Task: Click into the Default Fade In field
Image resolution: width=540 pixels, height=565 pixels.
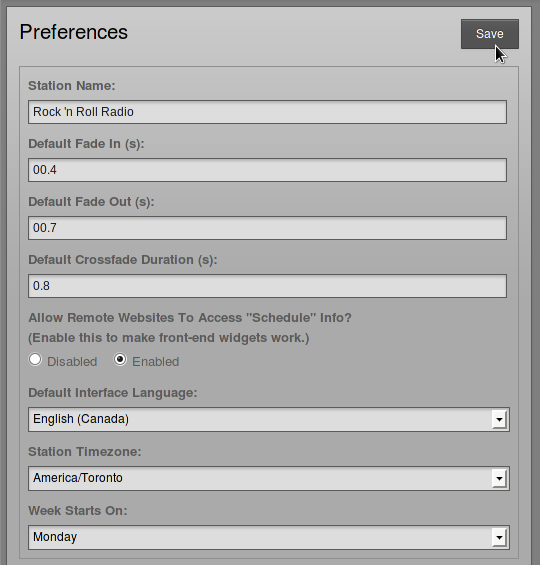Action: click(267, 170)
